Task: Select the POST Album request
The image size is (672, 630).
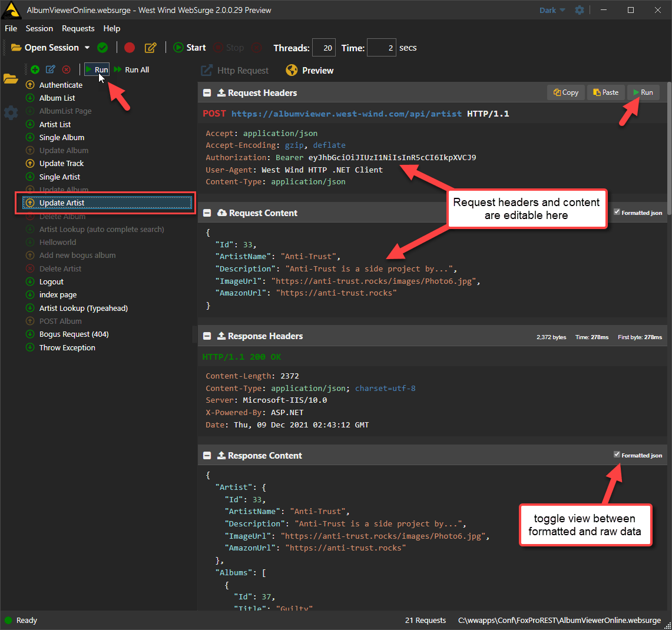Action: tap(61, 321)
